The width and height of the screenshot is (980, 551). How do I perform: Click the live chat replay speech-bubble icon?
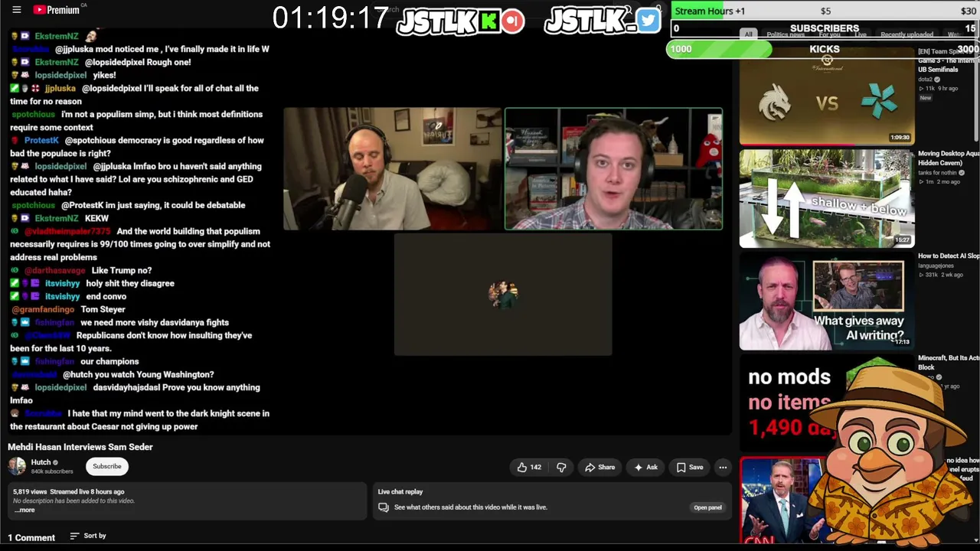click(384, 507)
